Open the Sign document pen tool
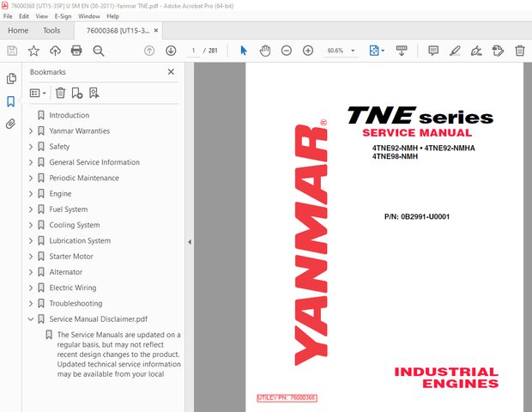532x412 pixels. point(476,51)
